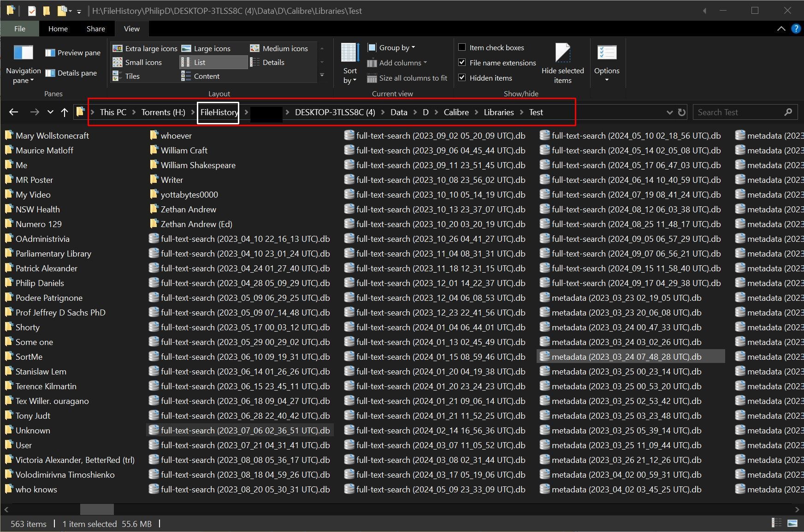The height and width of the screenshot is (532, 804).
Task: Select the Stanislaw Lem folder
Action: coord(36,371)
